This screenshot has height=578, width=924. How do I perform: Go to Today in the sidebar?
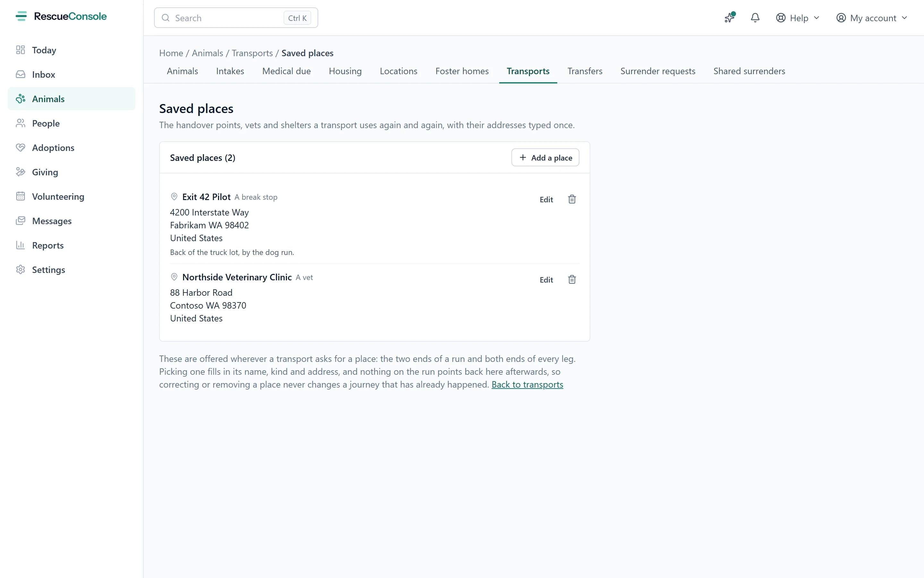click(x=72, y=50)
